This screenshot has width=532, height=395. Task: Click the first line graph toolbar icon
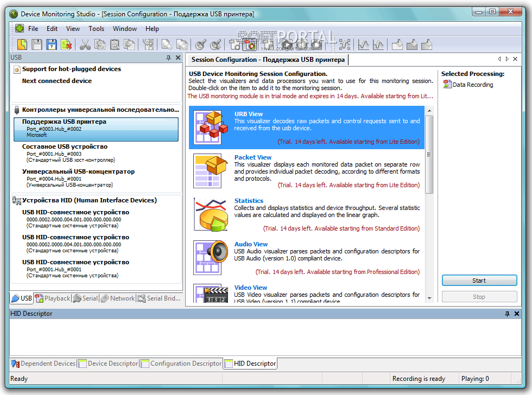[363, 44]
